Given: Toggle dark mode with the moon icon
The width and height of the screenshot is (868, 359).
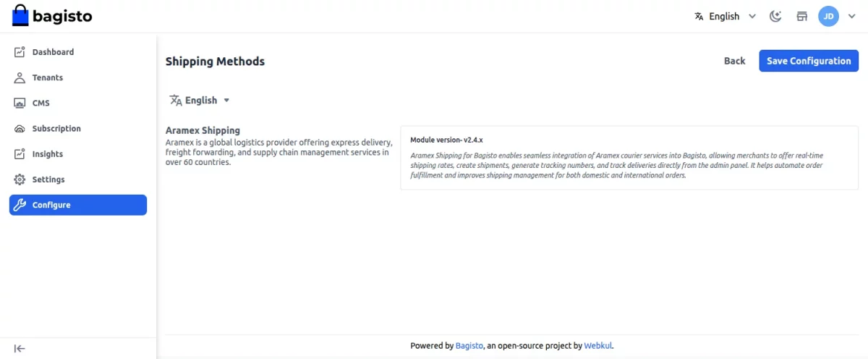Looking at the screenshot, I should point(775,16).
